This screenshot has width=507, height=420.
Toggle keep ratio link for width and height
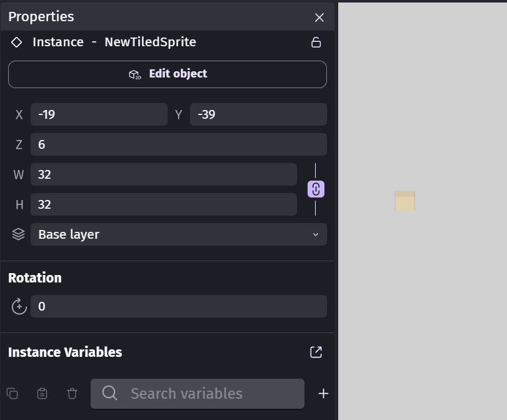click(x=316, y=189)
